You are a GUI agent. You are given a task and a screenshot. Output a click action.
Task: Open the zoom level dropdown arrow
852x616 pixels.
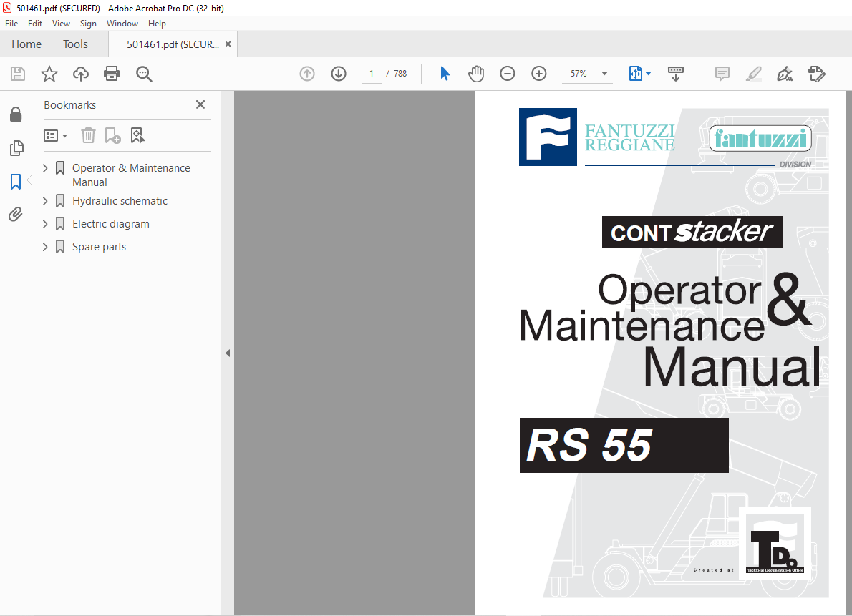pos(604,73)
